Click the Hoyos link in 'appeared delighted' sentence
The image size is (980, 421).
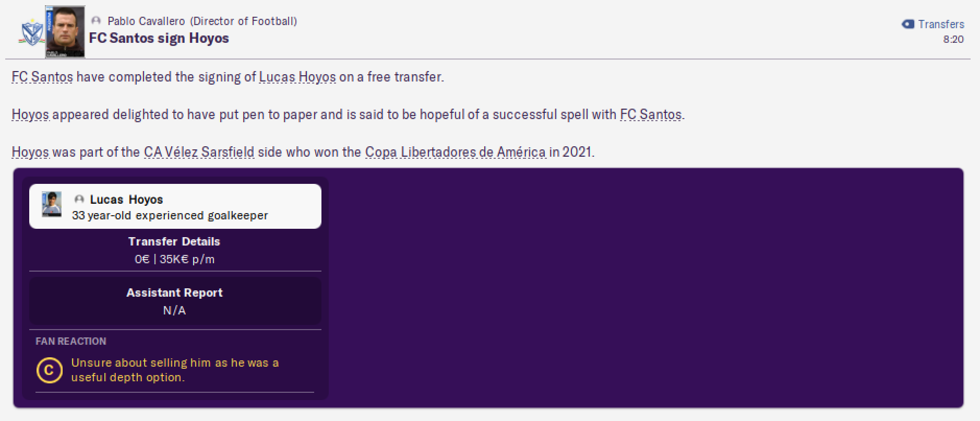click(x=30, y=114)
